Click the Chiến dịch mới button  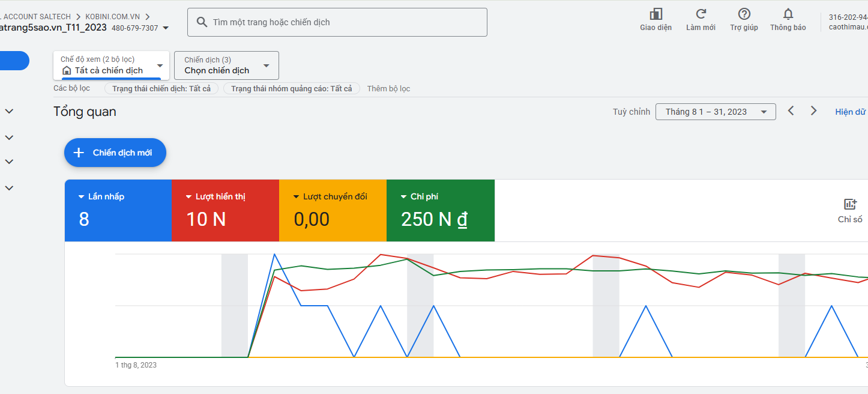[x=115, y=153]
